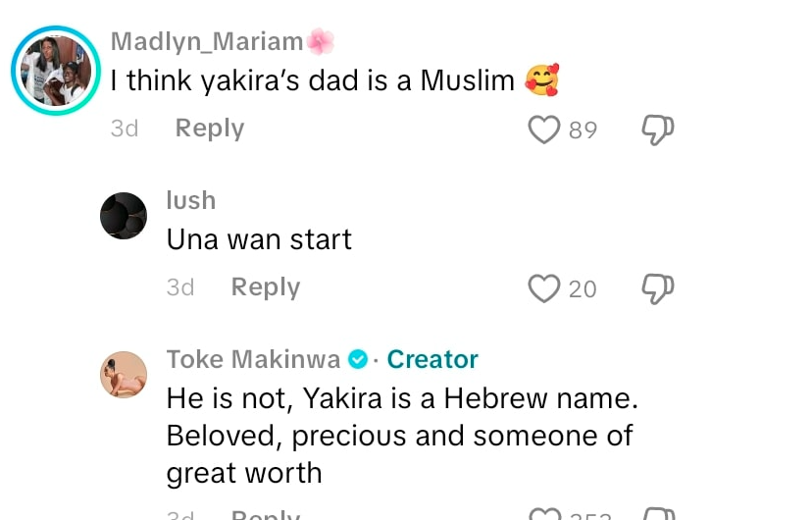Open Madlyn_Mariam's profile picture
The image size is (812, 520).
(56, 71)
